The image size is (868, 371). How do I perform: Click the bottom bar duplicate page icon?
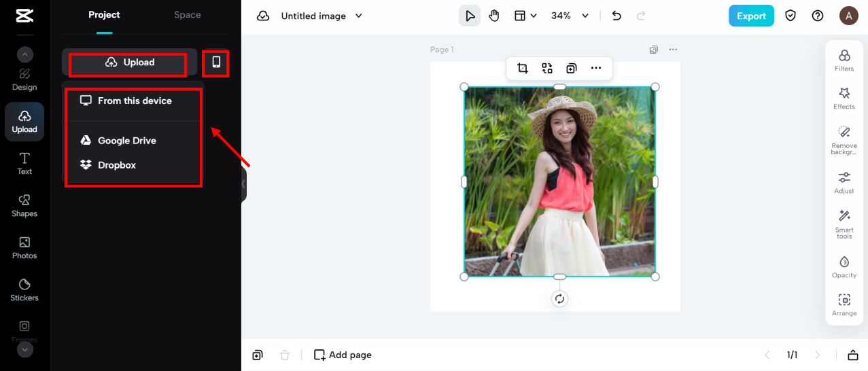[x=258, y=355]
